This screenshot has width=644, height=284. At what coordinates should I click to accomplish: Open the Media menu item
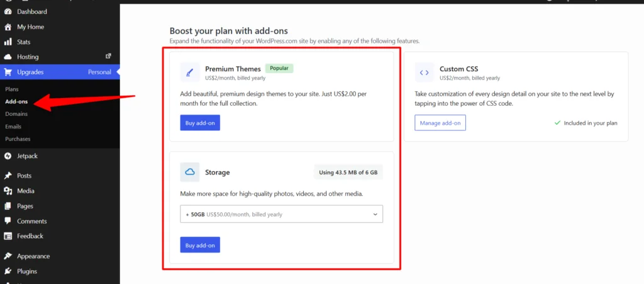click(x=60, y=191)
